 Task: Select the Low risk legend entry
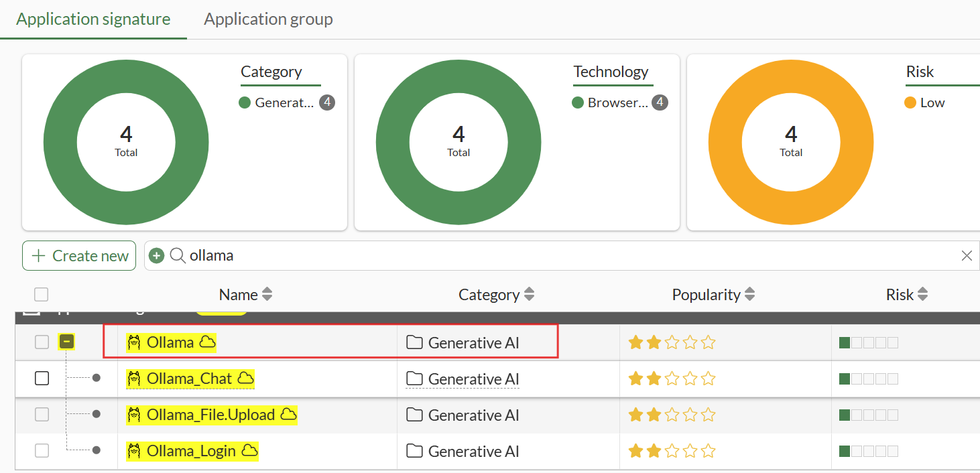925,103
